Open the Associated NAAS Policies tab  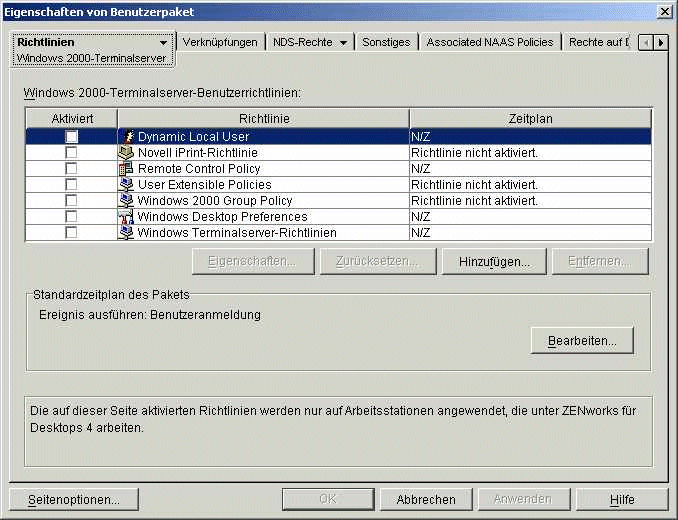click(489, 43)
